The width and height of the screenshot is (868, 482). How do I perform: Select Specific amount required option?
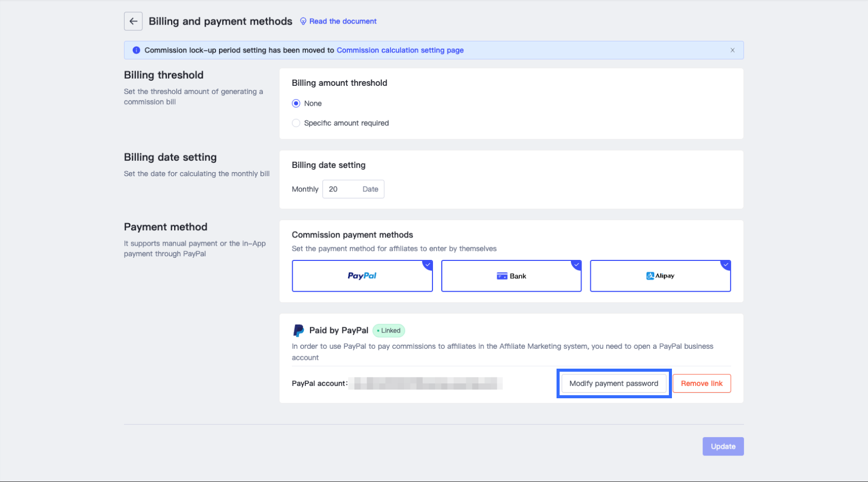click(296, 123)
